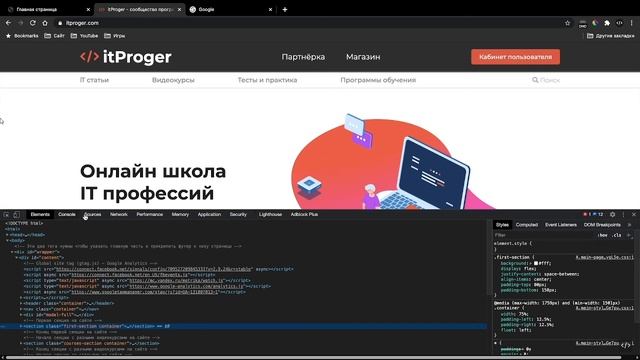
Task: Click the browser forward arrow
Action: coord(20,23)
